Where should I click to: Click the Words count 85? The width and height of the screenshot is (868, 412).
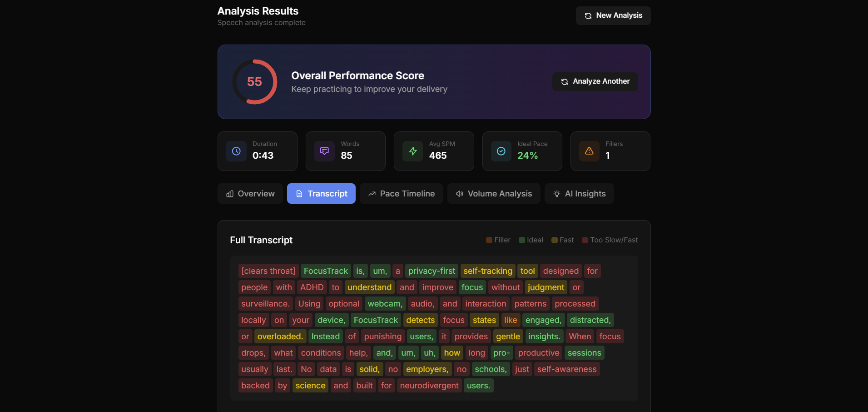(347, 156)
